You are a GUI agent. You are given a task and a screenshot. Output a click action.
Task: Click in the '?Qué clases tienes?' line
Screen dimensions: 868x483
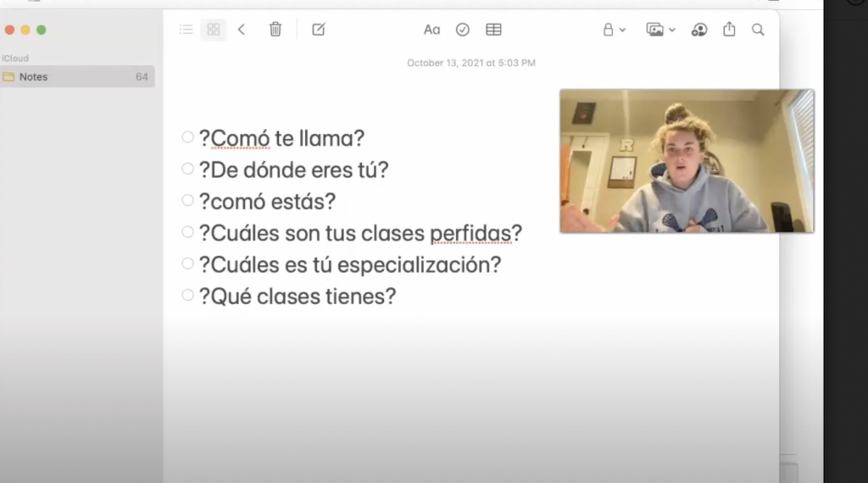(x=298, y=297)
